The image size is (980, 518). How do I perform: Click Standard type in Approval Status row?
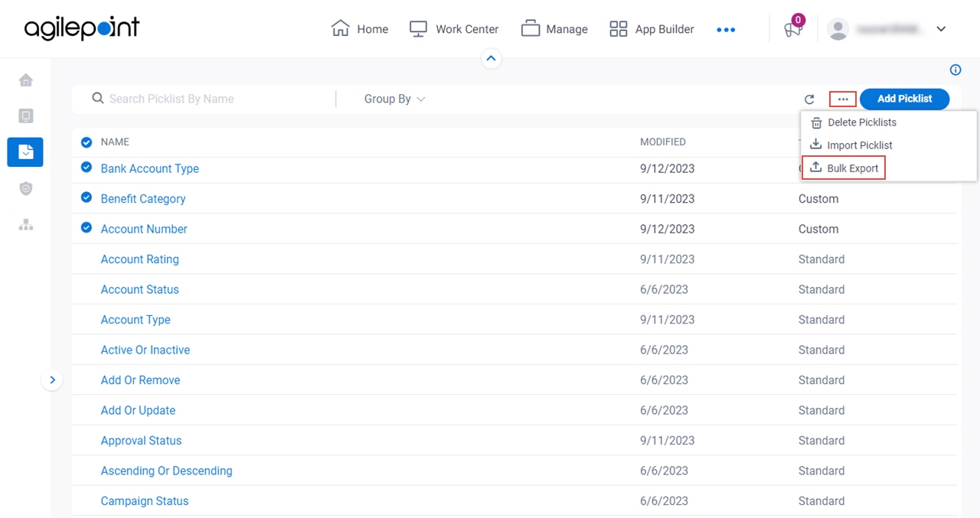822,441
